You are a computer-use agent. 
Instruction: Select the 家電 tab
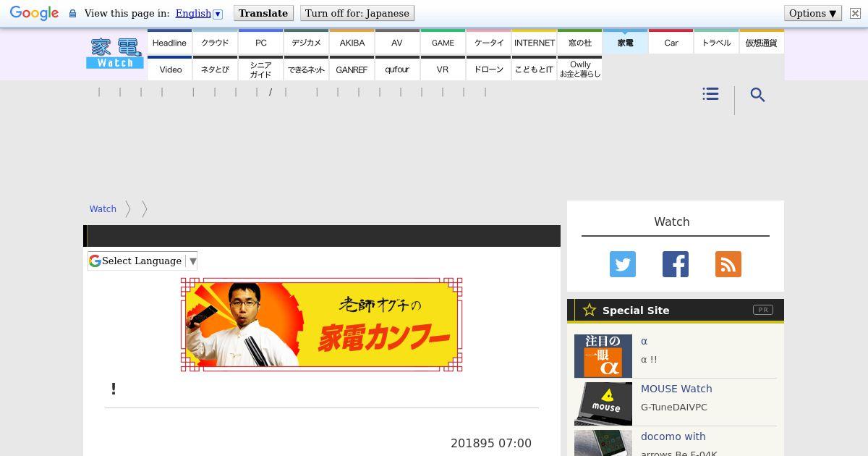[x=625, y=43]
